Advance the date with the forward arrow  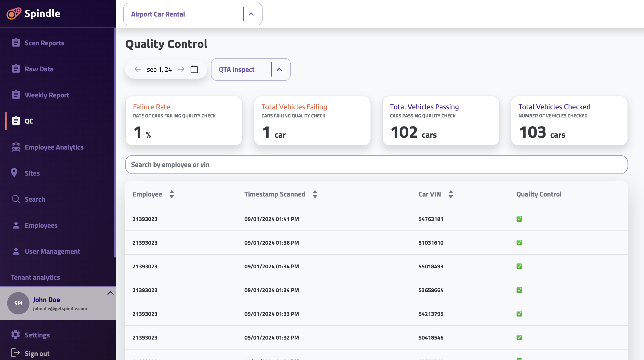(x=181, y=69)
